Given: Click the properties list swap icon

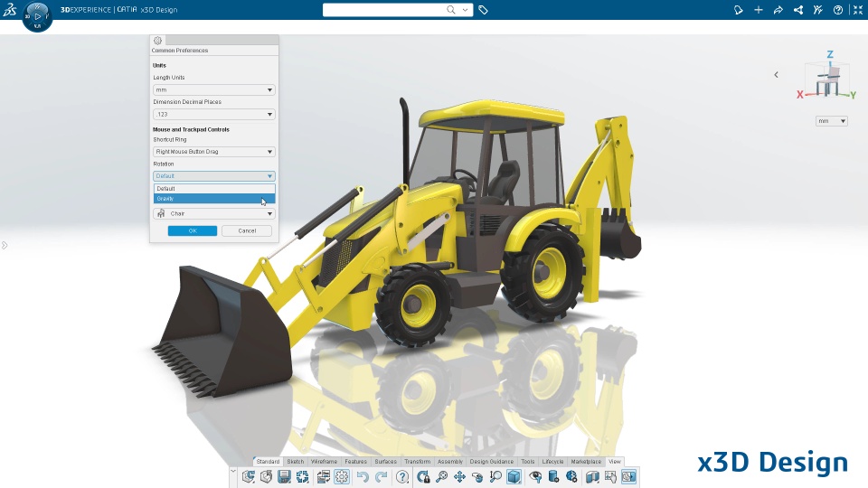Looking at the screenshot, I should 324,477.
